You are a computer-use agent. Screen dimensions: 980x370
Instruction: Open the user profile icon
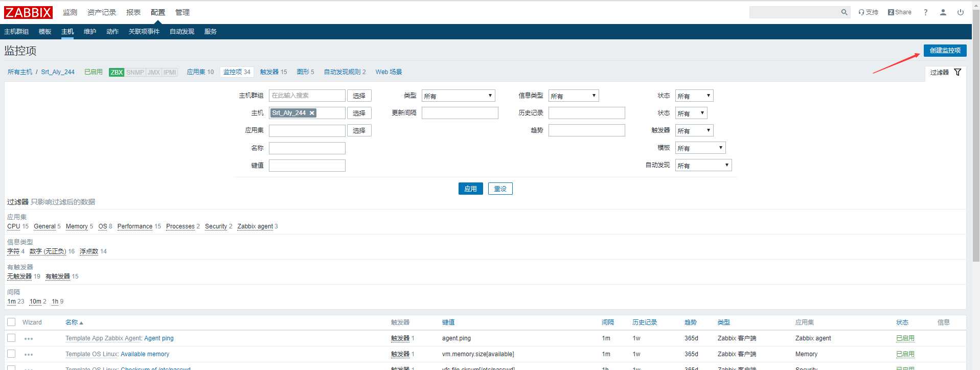pyautogui.click(x=943, y=12)
